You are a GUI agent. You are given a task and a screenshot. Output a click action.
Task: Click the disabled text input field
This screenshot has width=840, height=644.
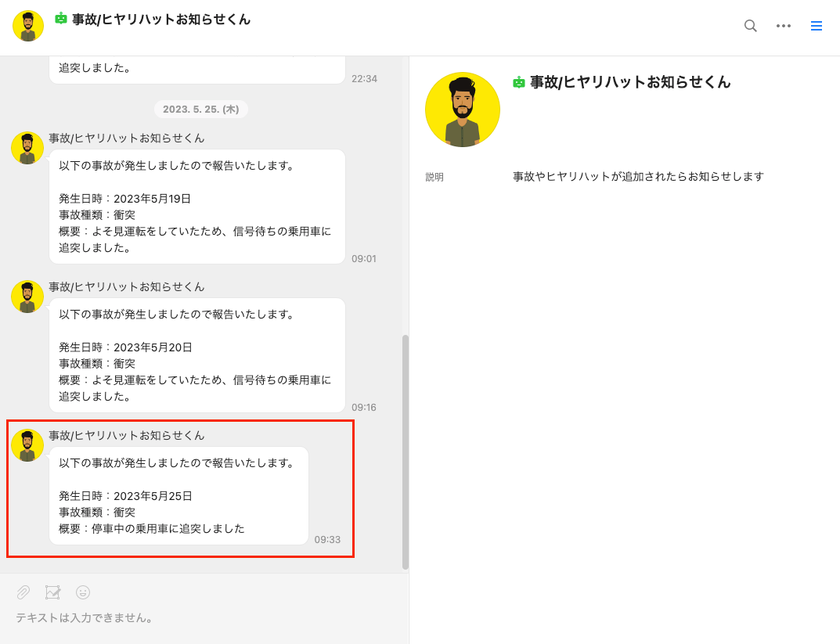click(204, 617)
